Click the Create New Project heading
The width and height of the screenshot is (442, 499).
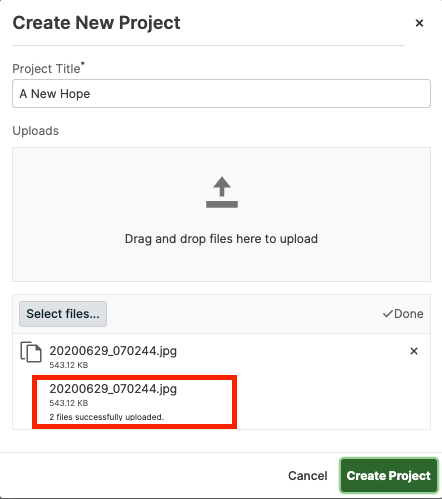coord(96,23)
